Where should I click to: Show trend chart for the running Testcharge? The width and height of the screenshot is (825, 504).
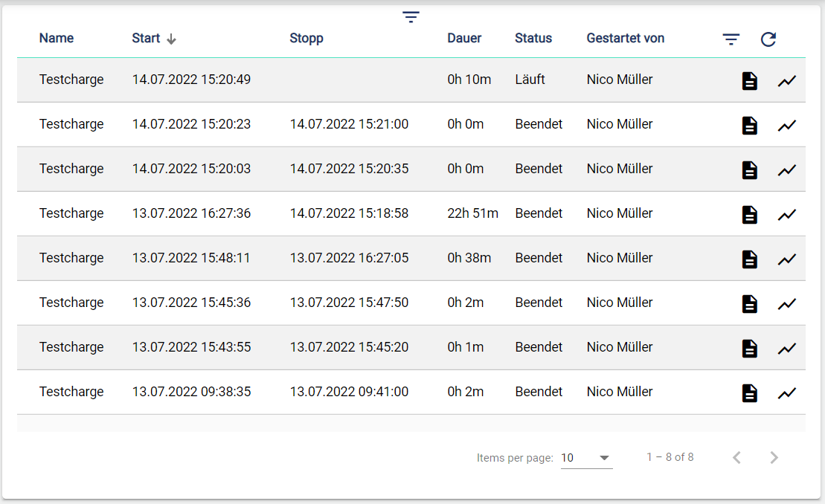(787, 81)
